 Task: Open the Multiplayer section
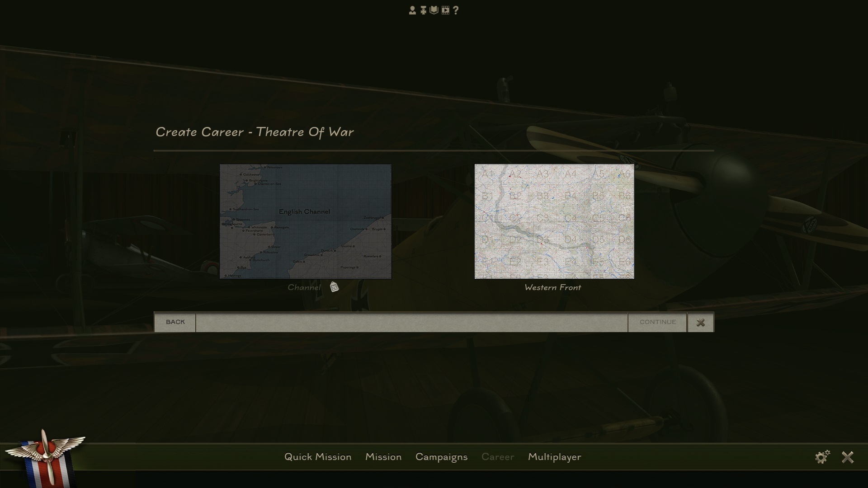tap(554, 457)
